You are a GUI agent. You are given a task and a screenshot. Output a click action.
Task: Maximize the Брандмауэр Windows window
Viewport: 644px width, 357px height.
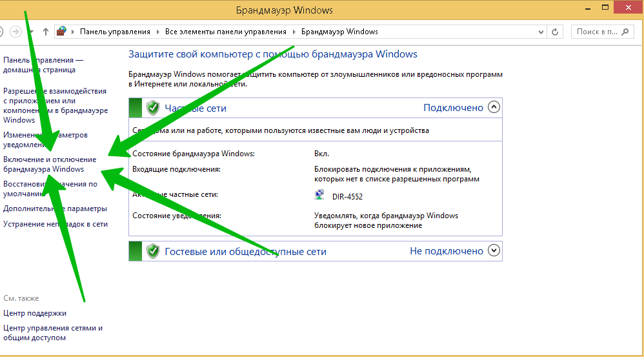(605, 7)
